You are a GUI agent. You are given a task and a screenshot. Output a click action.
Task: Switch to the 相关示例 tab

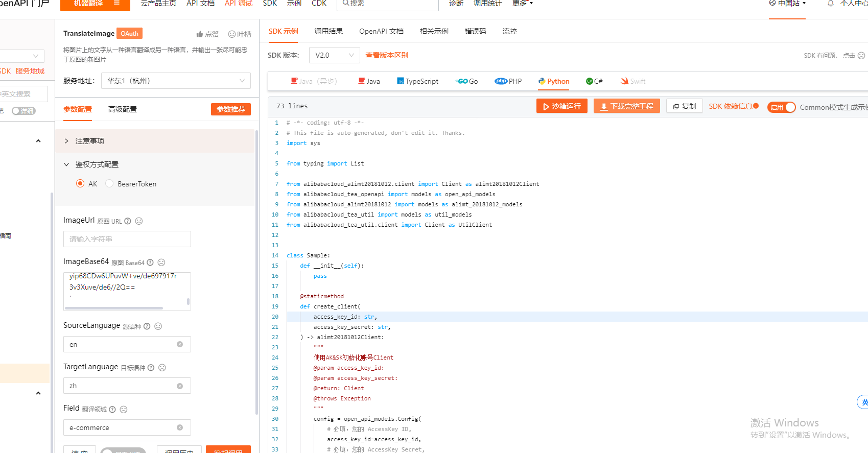click(434, 31)
